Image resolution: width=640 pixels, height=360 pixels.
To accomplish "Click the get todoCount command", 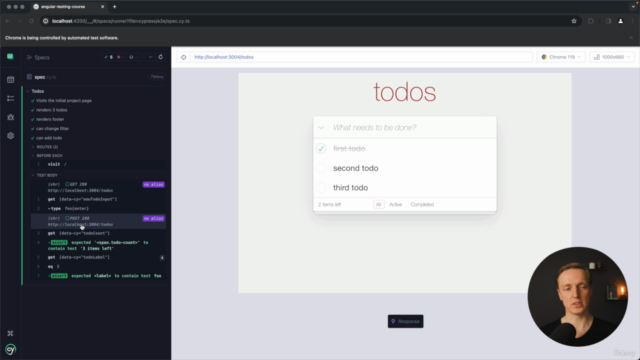I will pos(98,233).
